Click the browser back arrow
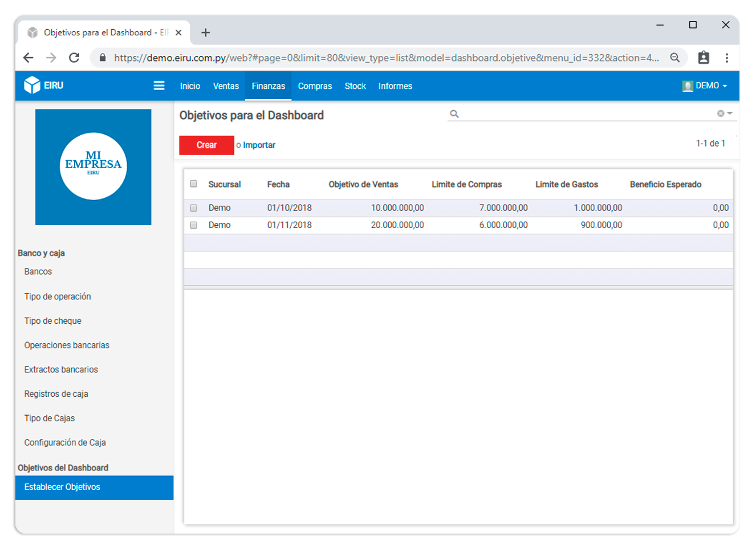The width and height of the screenshot is (756, 553). click(28, 58)
